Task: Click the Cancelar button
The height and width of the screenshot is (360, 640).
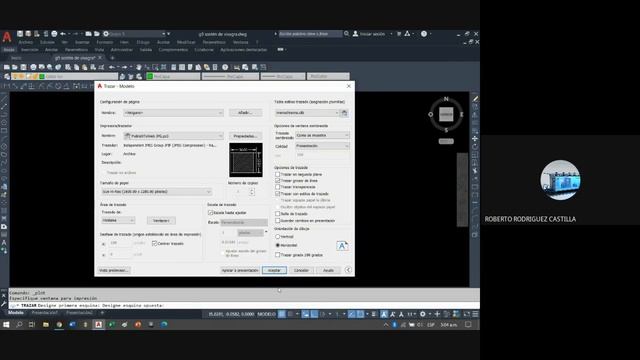Action: pos(301,270)
